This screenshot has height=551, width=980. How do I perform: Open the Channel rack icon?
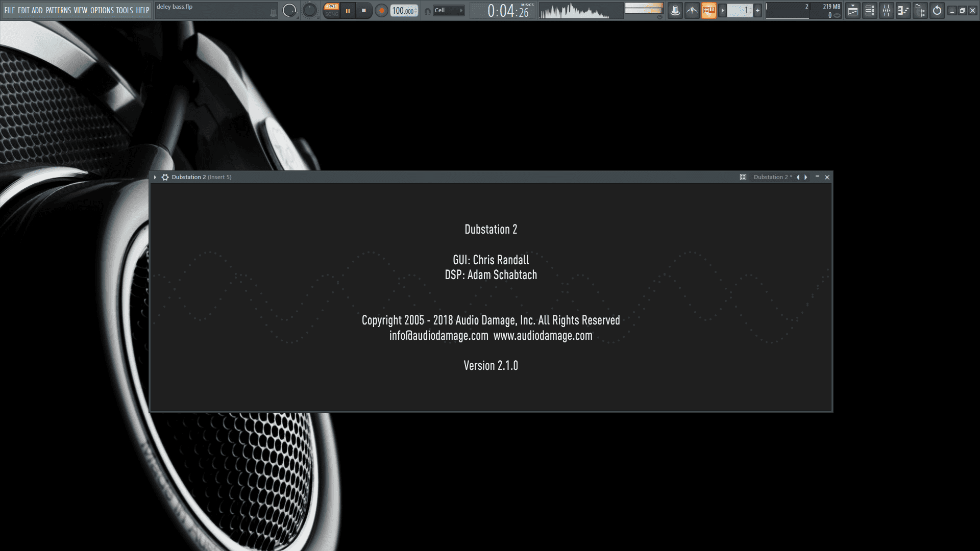click(870, 10)
